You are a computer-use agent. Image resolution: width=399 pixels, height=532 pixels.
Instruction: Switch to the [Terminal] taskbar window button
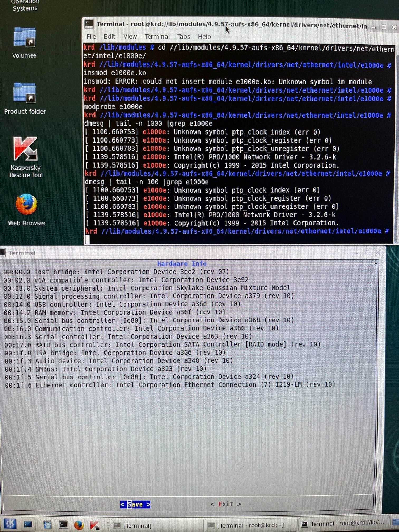pos(157,525)
